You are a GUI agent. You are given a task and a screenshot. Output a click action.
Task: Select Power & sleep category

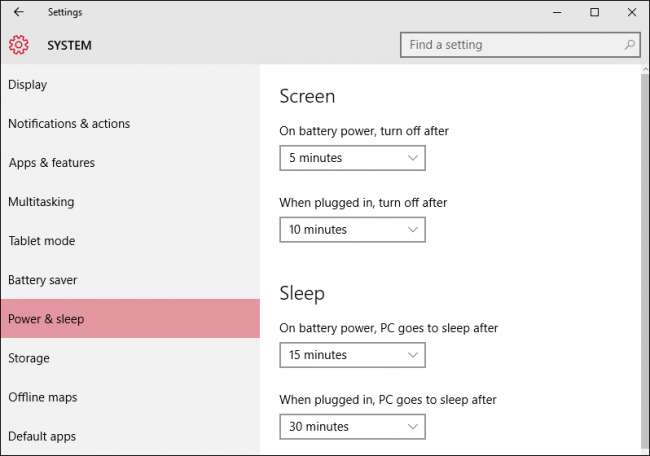pos(46,319)
